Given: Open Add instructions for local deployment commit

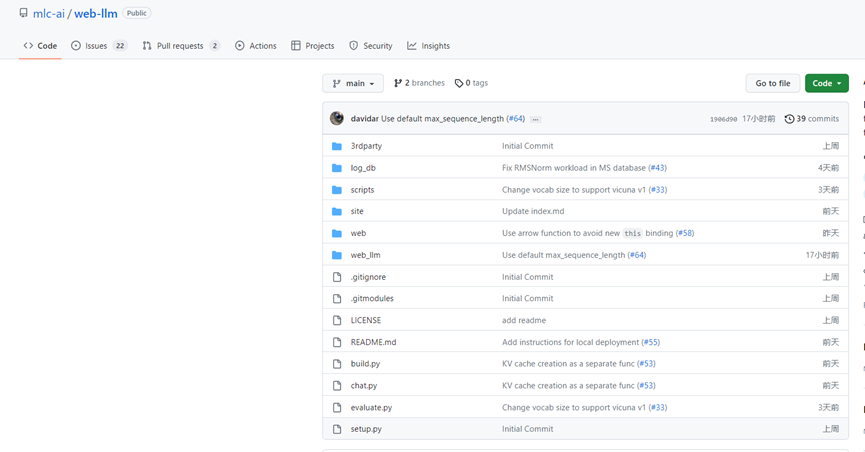Looking at the screenshot, I should 570,342.
